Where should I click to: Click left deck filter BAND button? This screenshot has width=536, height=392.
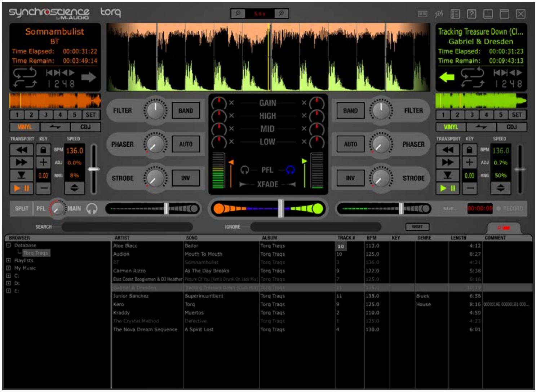(186, 111)
